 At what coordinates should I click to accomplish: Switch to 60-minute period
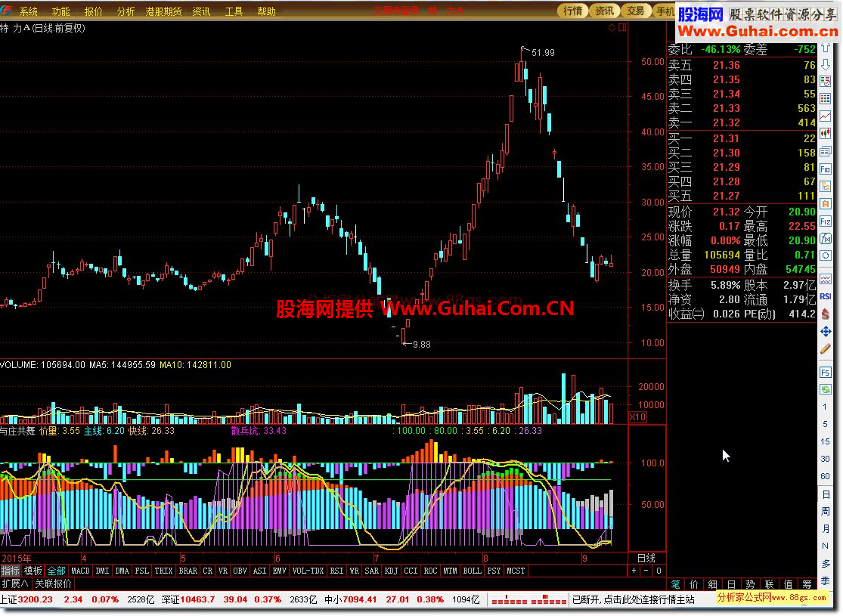(826, 476)
